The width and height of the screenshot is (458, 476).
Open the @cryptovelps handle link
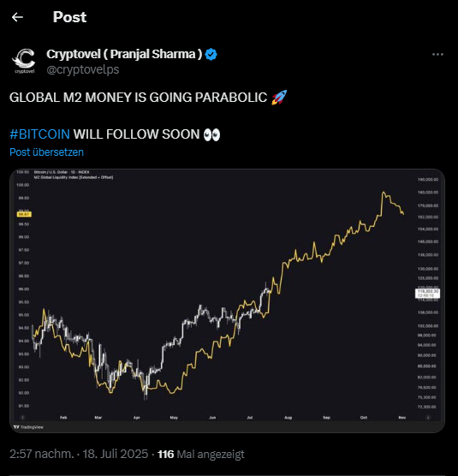click(83, 69)
